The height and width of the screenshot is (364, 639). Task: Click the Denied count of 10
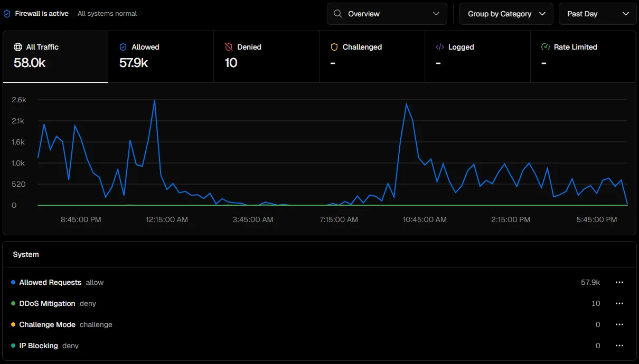click(231, 63)
